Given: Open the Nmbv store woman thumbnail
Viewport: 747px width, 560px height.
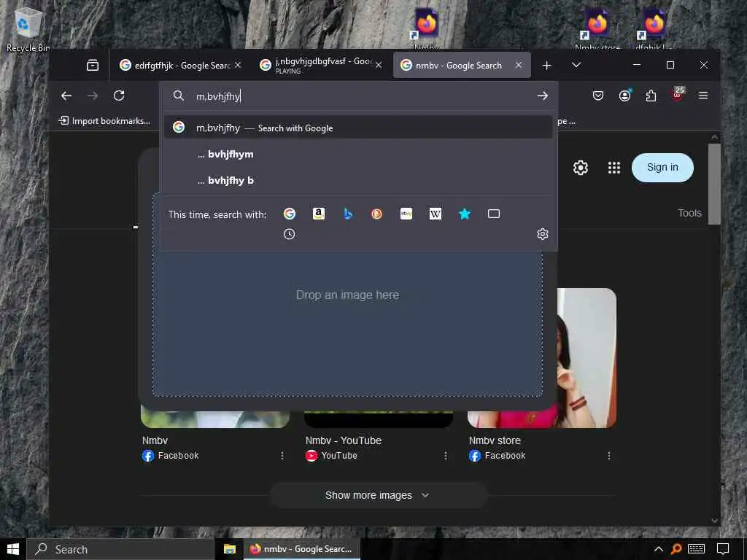Looking at the screenshot, I should pyautogui.click(x=587, y=357).
